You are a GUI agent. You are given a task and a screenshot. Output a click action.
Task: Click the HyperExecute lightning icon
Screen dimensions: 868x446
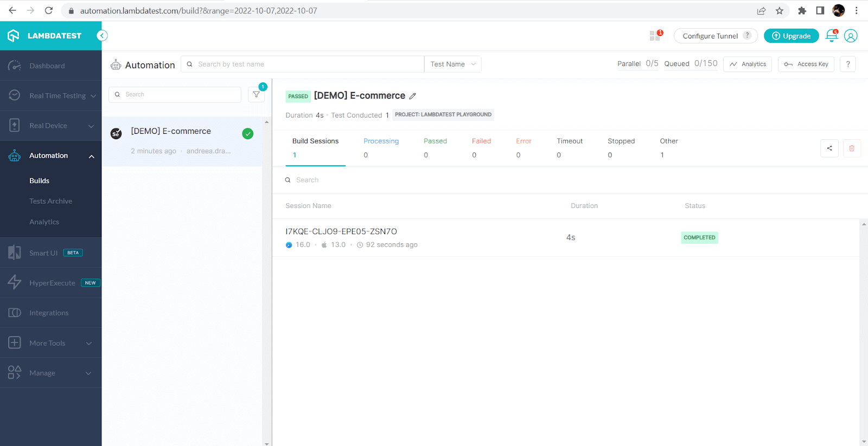tap(15, 282)
